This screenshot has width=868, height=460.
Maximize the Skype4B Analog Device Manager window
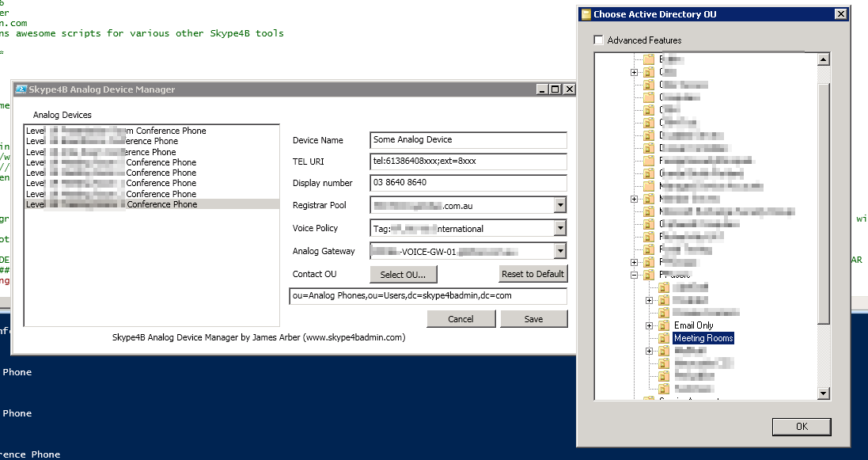pyautogui.click(x=555, y=89)
